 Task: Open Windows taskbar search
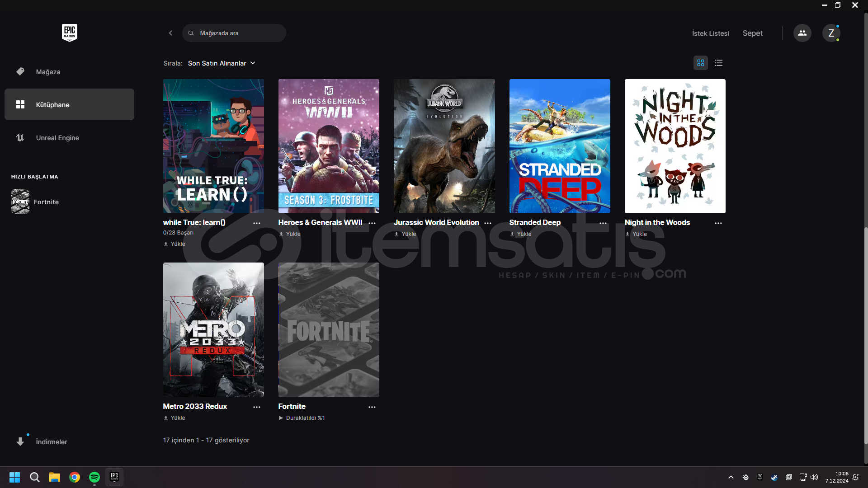[x=35, y=477]
